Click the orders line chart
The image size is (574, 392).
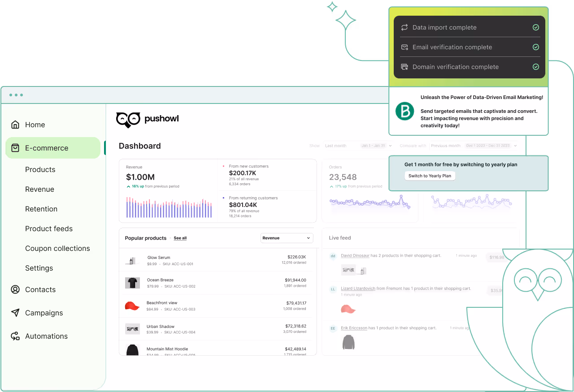click(x=370, y=202)
